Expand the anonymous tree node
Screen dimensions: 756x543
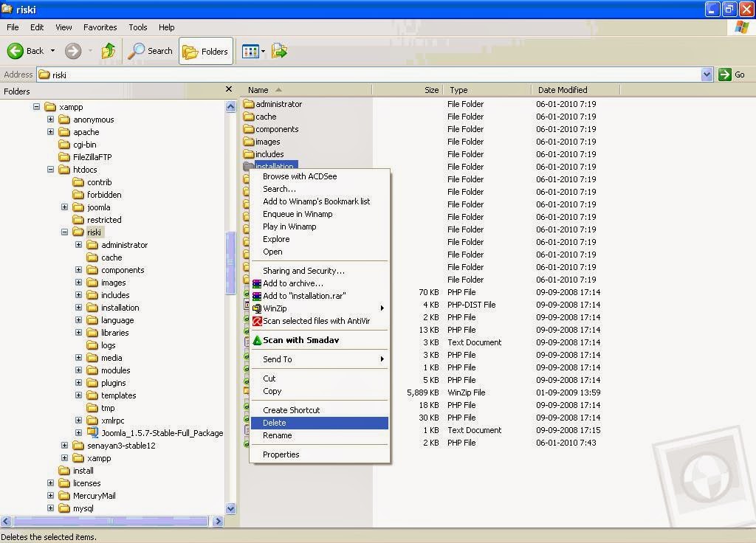[x=50, y=119]
